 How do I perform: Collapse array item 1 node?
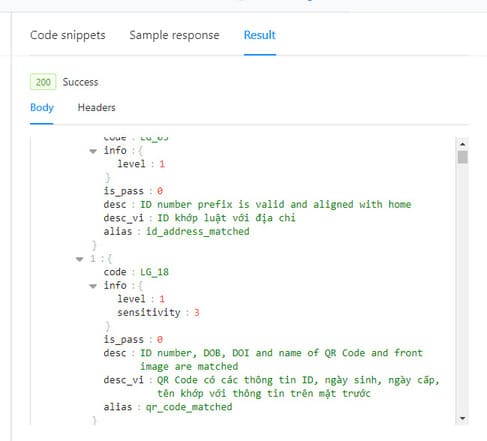click(x=79, y=259)
